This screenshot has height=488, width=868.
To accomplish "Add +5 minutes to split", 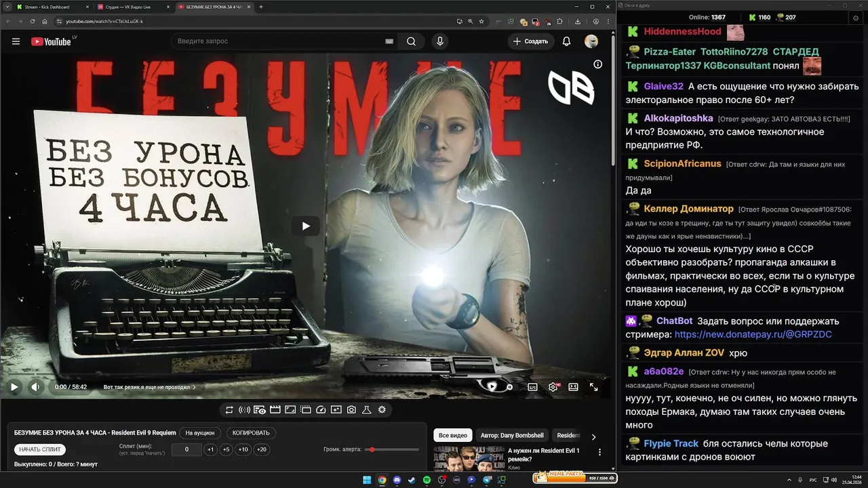I will (226, 449).
